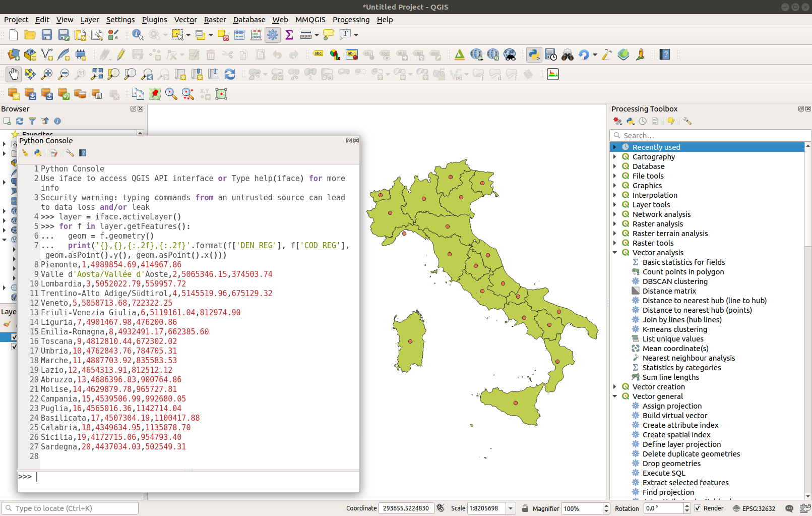Image resolution: width=812 pixels, height=516 pixels.
Task: Expand the Cartography toolbox group
Action: point(614,157)
